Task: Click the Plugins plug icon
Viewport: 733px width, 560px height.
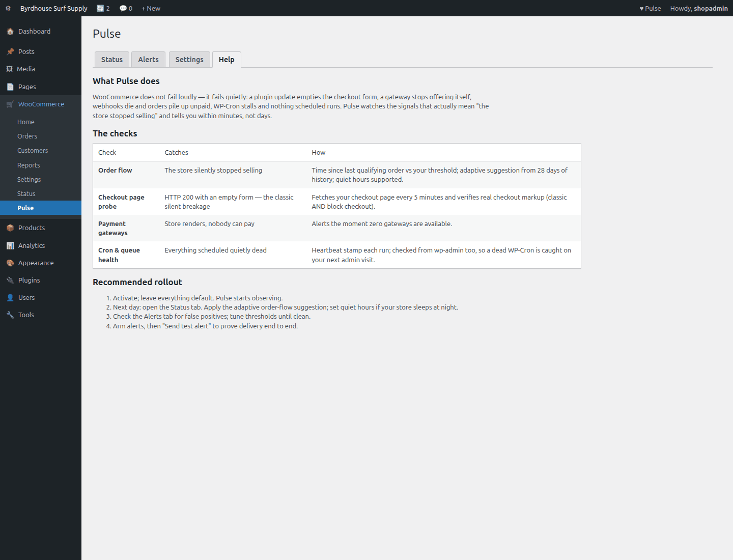Action: [10, 281]
